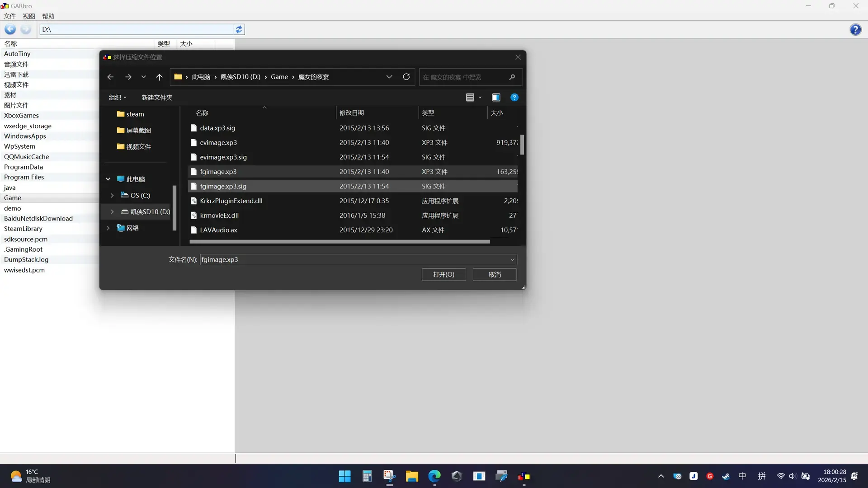This screenshot has width=868, height=488.
Task: Open Wi-Fi network tray icon
Action: (x=781, y=476)
